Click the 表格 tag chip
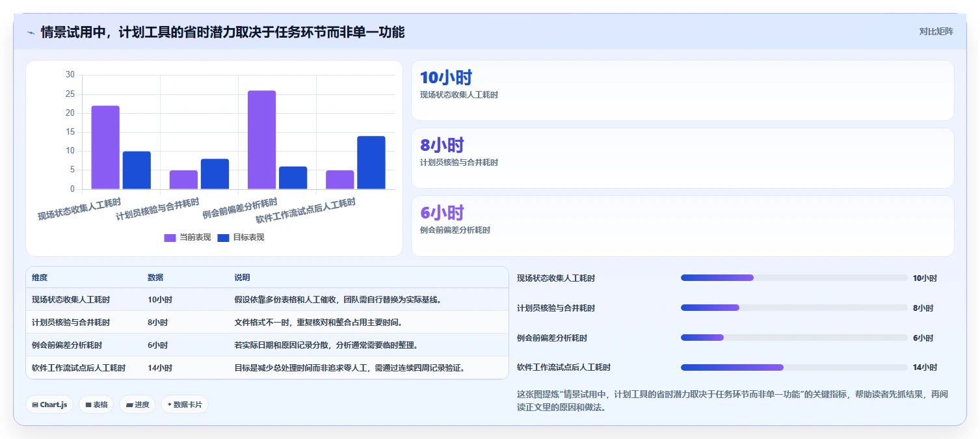 click(x=96, y=405)
